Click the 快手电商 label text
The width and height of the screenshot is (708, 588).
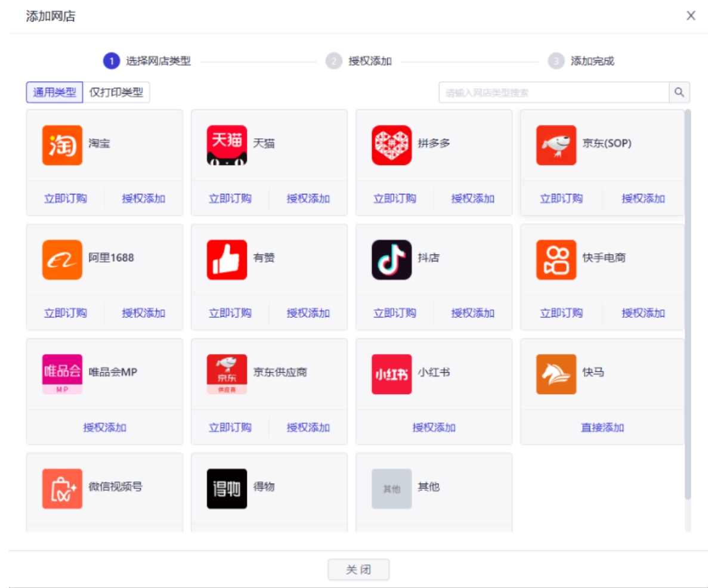click(x=604, y=258)
